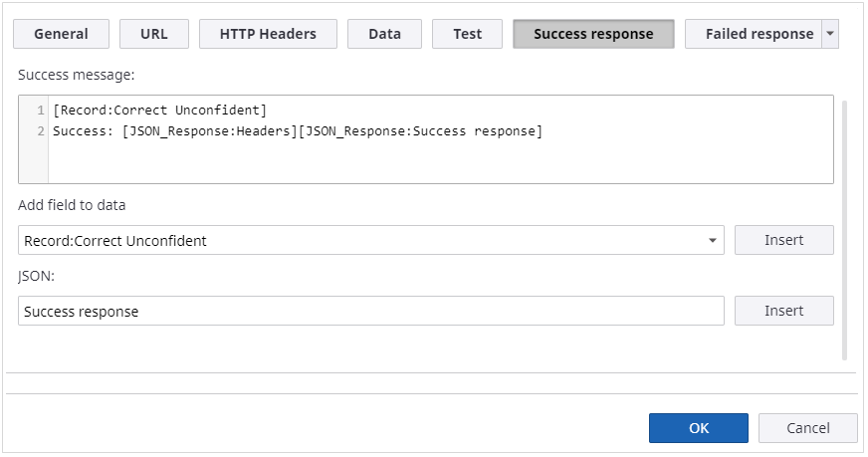The image size is (868, 457).
Task: Open the Test tab
Action: click(x=467, y=34)
